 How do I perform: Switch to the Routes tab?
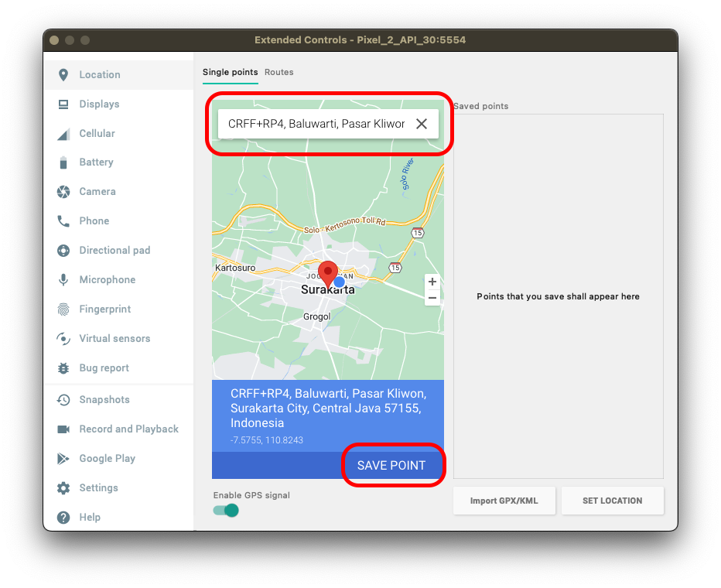pos(278,72)
